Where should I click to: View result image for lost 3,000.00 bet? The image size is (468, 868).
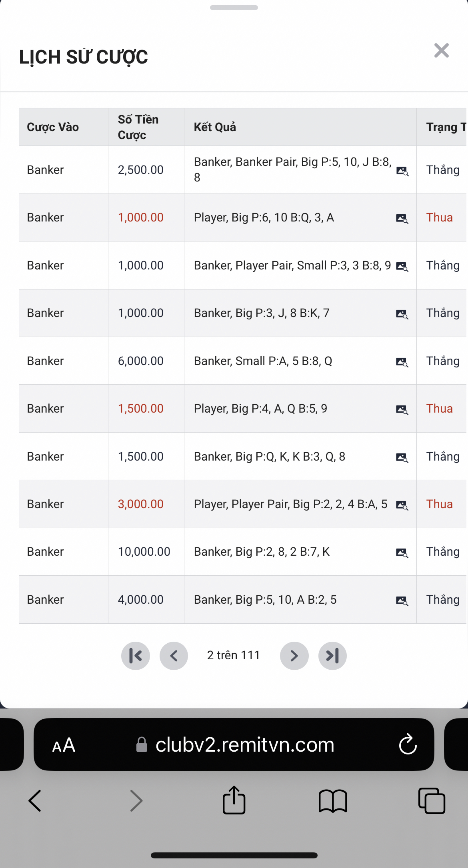pyautogui.click(x=402, y=505)
